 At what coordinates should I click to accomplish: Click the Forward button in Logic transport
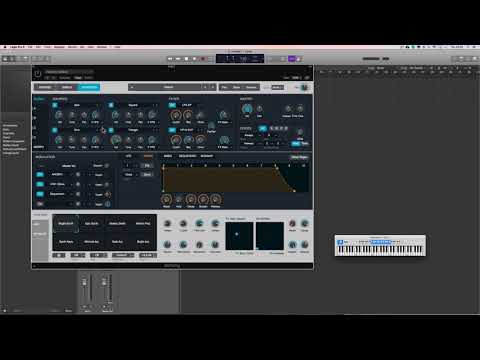pyautogui.click(x=178, y=59)
